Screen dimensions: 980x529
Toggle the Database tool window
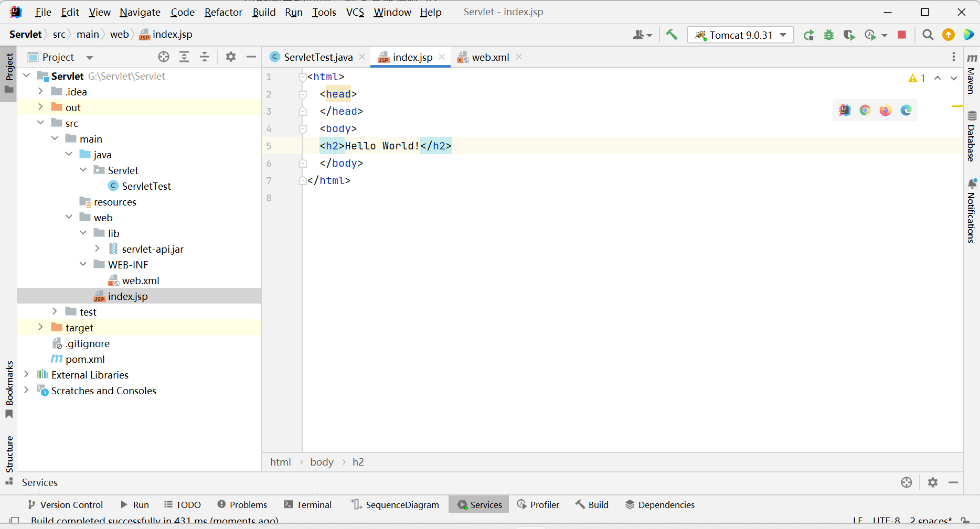pos(972,136)
